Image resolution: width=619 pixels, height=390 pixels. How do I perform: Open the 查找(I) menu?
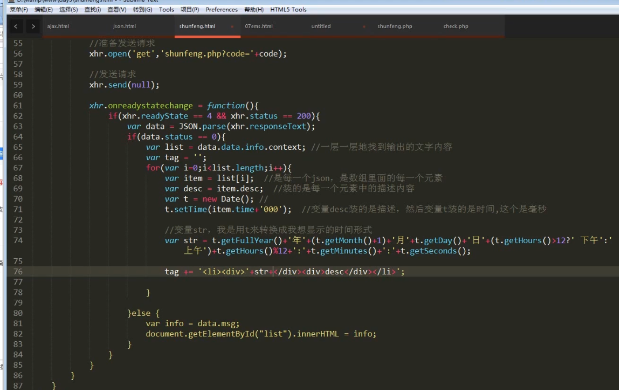[93, 9]
